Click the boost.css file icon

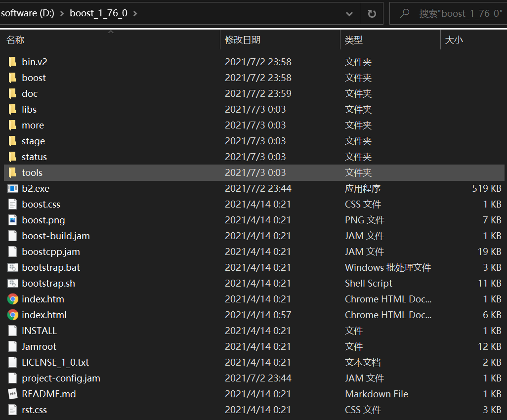pos(13,205)
